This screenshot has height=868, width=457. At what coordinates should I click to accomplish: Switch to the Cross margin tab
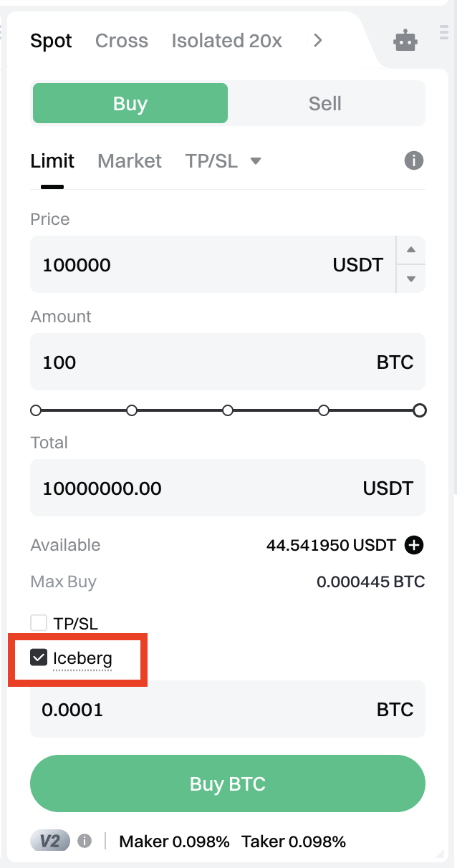click(x=122, y=41)
